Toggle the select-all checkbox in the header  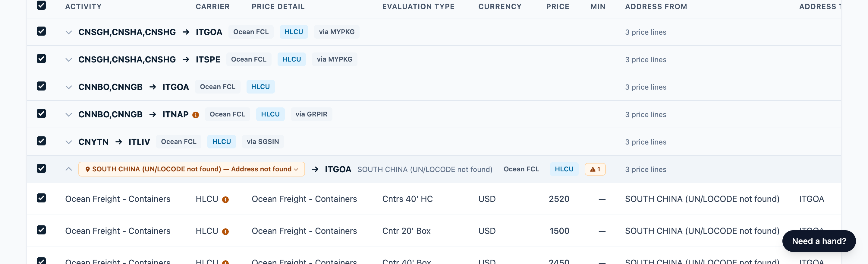click(41, 5)
